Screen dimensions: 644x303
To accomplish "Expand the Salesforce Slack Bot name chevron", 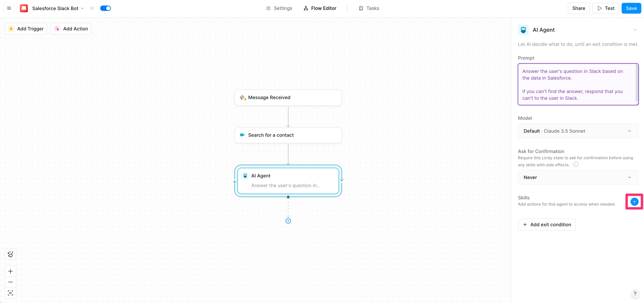I will (x=83, y=8).
